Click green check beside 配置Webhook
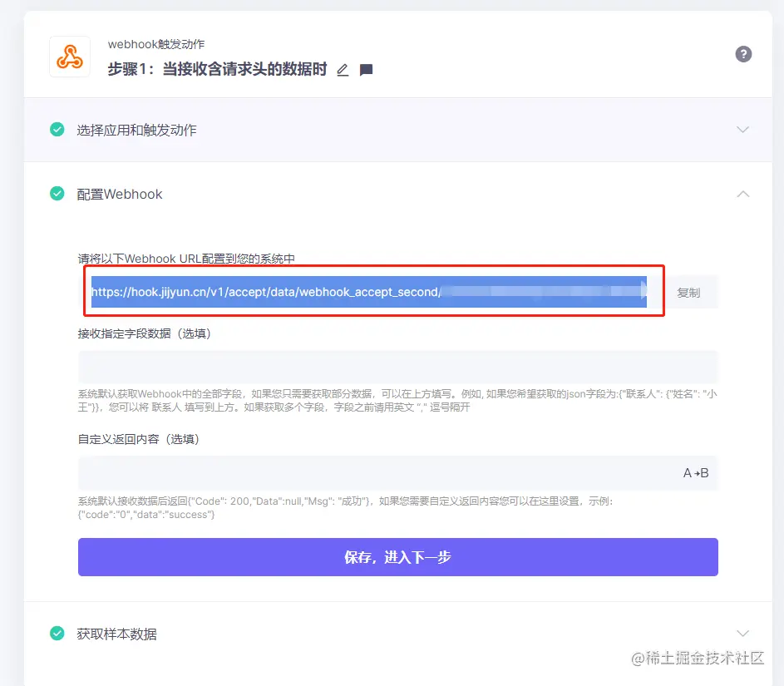Image resolution: width=784 pixels, height=686 pixels. coord(57,194)
